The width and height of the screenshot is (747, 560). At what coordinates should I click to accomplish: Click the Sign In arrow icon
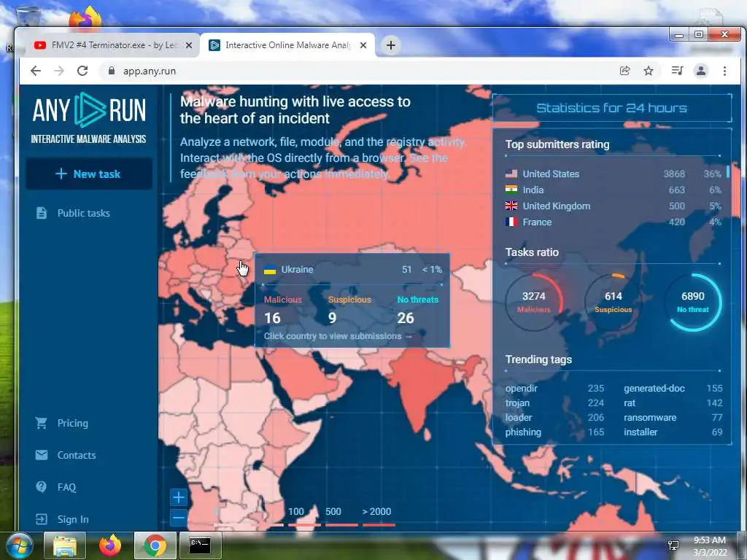click(42, 519)
